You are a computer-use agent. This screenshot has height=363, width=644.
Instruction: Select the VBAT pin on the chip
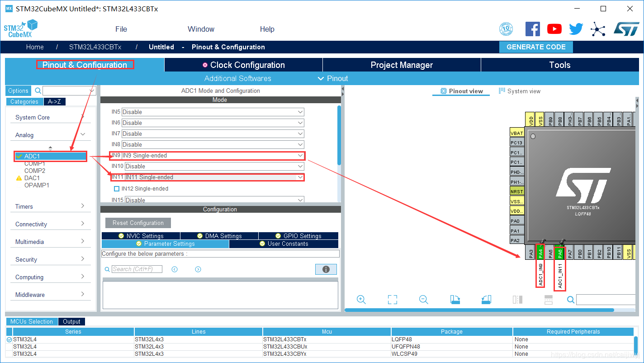point(517,133)
